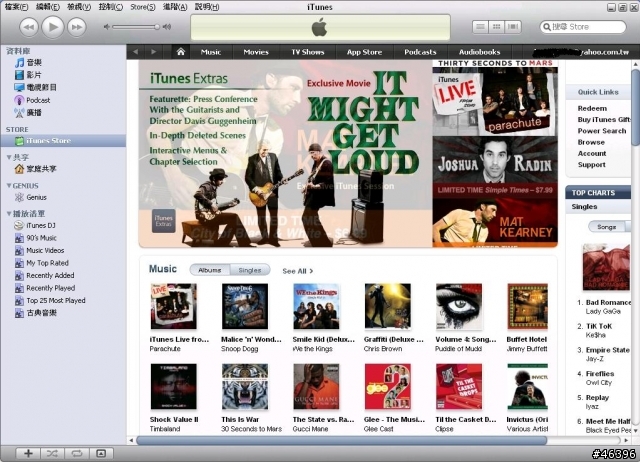Click See All link in Music section
This screenshot has height=462, width=640.
(x=298, y=271)
